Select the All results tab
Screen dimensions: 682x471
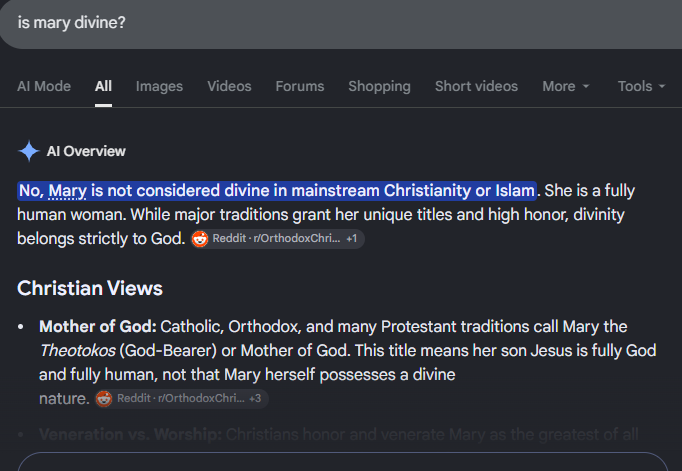coord(104,86)
